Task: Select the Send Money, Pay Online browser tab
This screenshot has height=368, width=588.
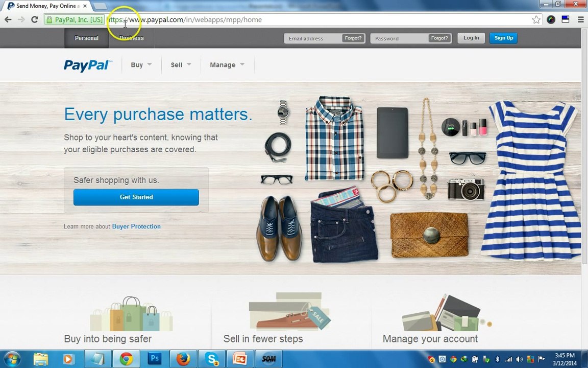Action: tap(47, 6)
